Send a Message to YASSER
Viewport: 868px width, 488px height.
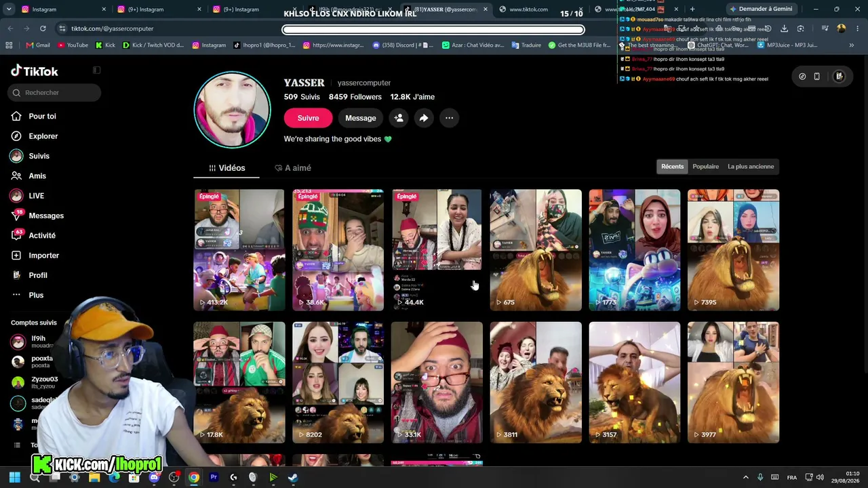(x=361, y=118)
